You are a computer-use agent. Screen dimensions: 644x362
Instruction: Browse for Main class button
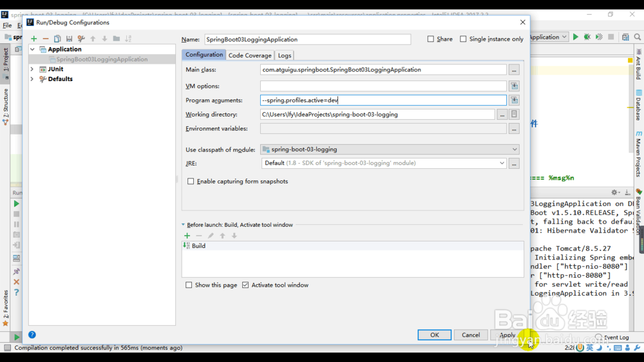514,70
